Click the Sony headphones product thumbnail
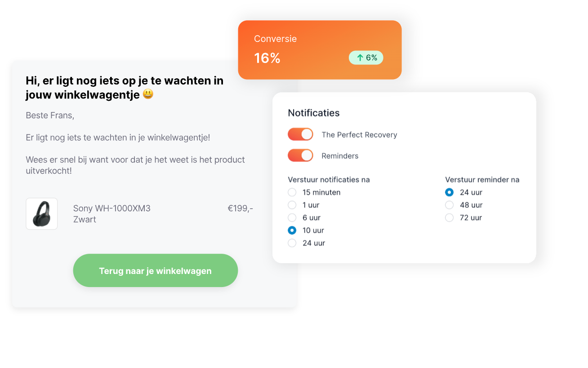The height and width of the screenshot is (368, 588). coord(42,214)
